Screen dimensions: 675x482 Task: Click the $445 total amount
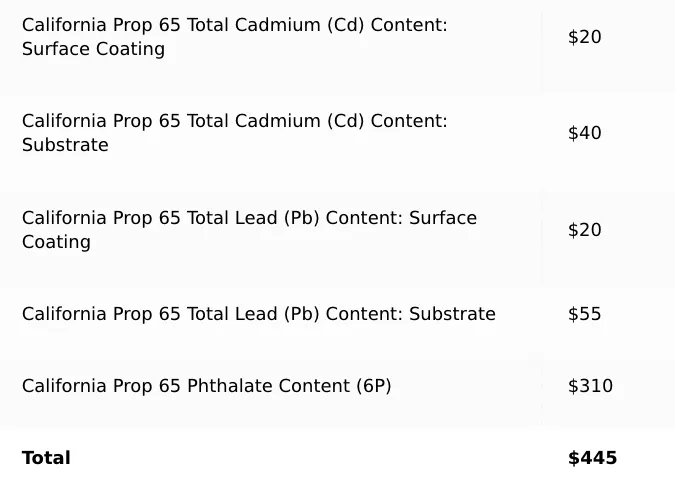[592, 458]
